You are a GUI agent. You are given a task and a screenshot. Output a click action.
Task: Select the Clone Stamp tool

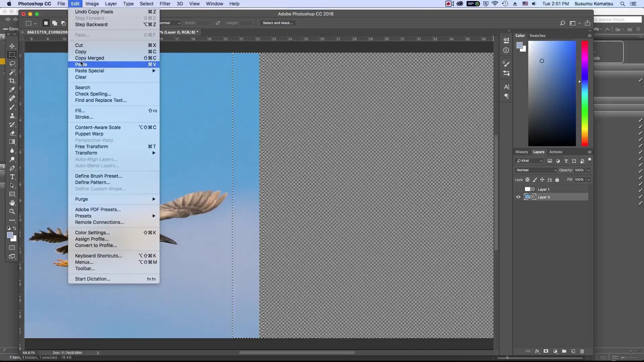[12, 116]
